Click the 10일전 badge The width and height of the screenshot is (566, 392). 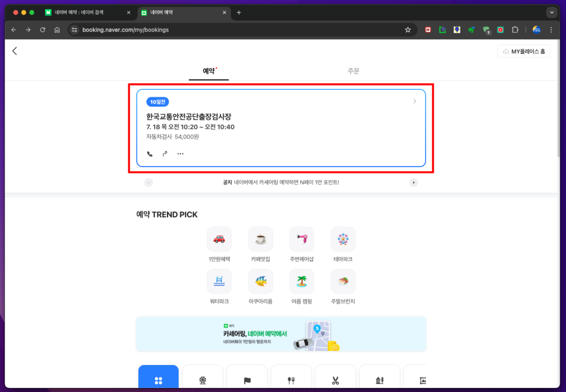(x=158, y=102)
